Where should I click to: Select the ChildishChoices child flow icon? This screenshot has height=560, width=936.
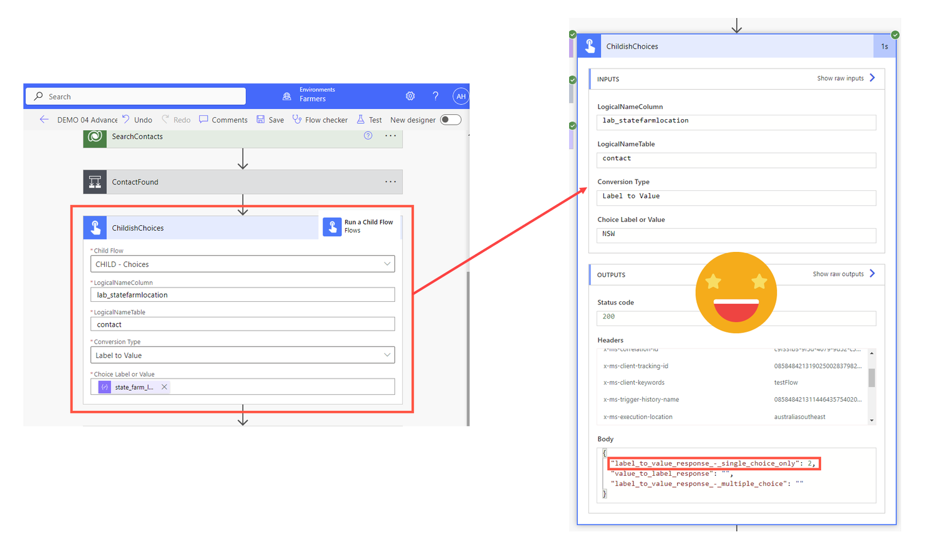pos(95,227)
